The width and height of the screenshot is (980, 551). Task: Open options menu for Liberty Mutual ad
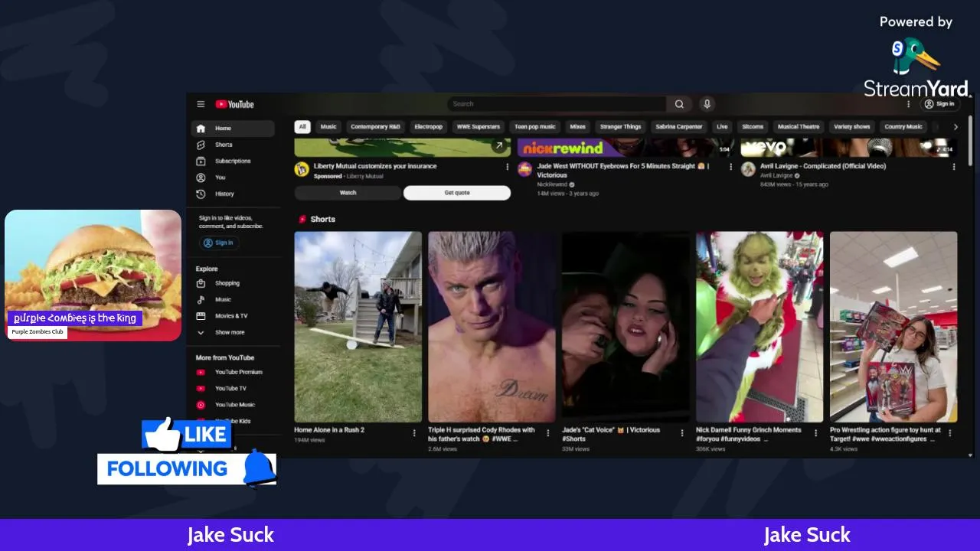point(507,167)
